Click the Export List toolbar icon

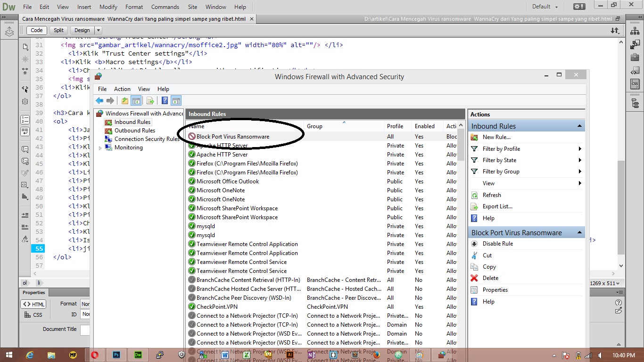150,100
